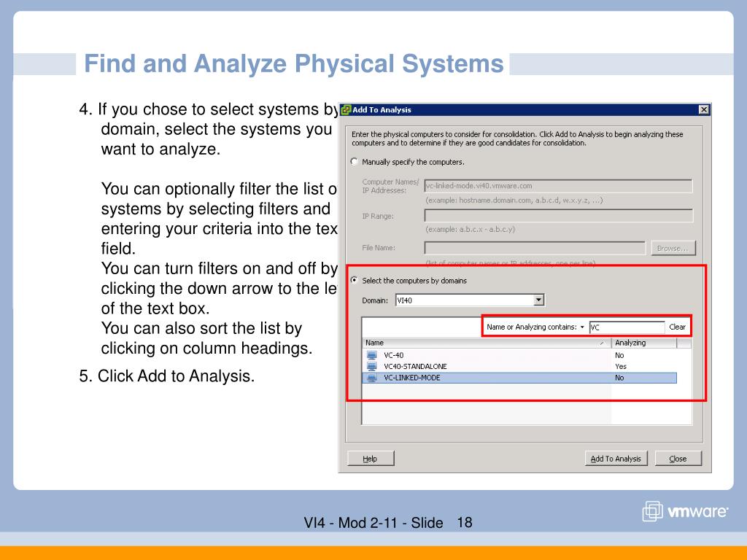Sort list by Name column header
Image resolution: width=747 pixels, height=560 pixels.
[x=487, y=343]
